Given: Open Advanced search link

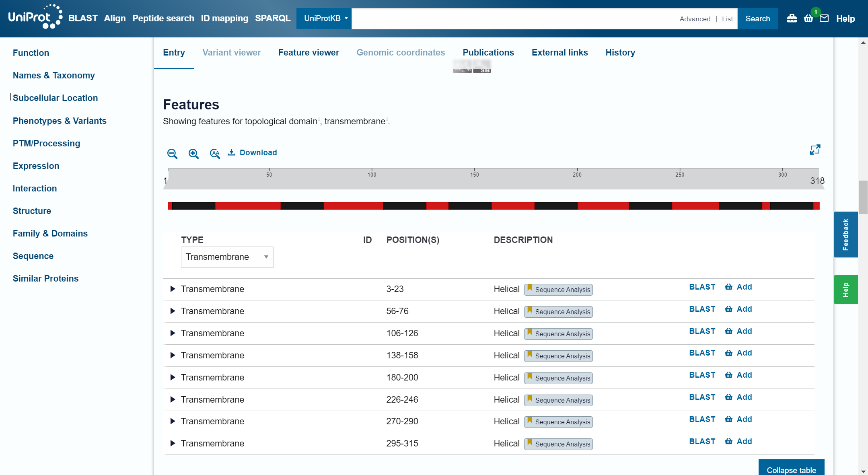Looking at the screenshot, I should (695, 19).
